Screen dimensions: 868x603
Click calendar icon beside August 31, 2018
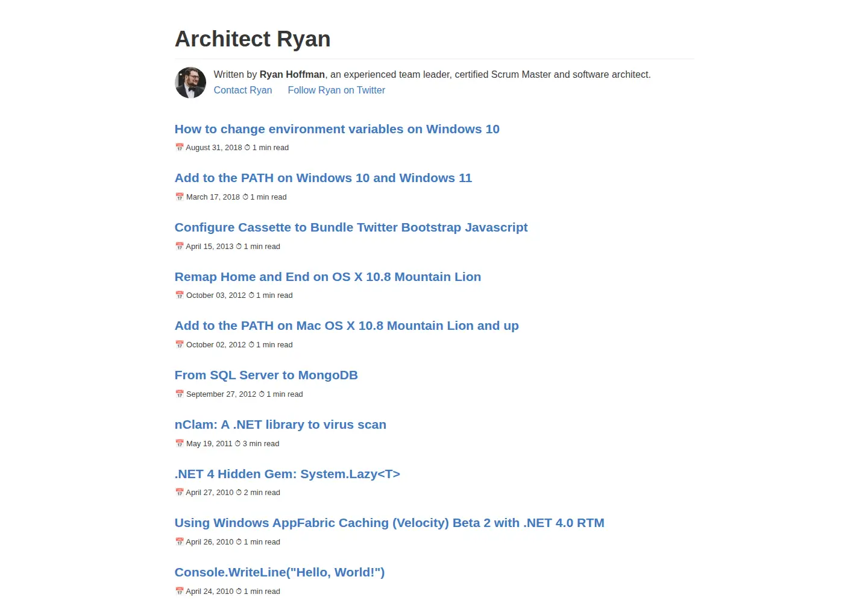point(179,147)
